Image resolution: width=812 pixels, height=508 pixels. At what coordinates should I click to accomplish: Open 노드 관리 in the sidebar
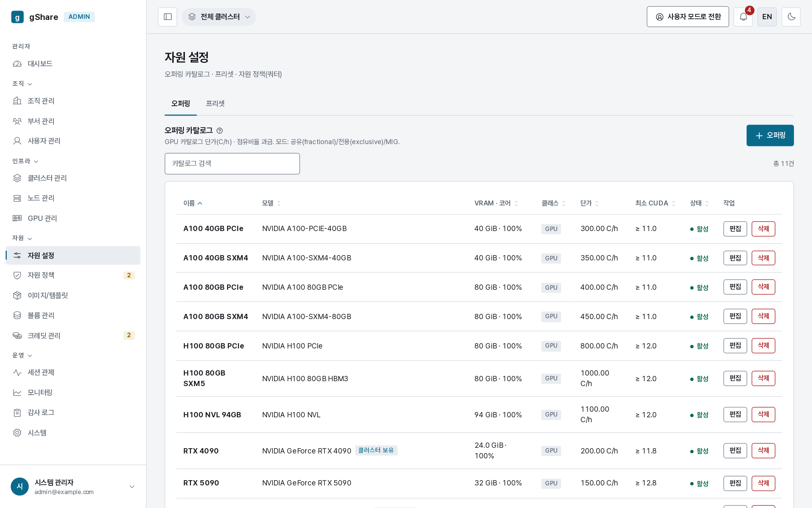click(x=73, y=198)
